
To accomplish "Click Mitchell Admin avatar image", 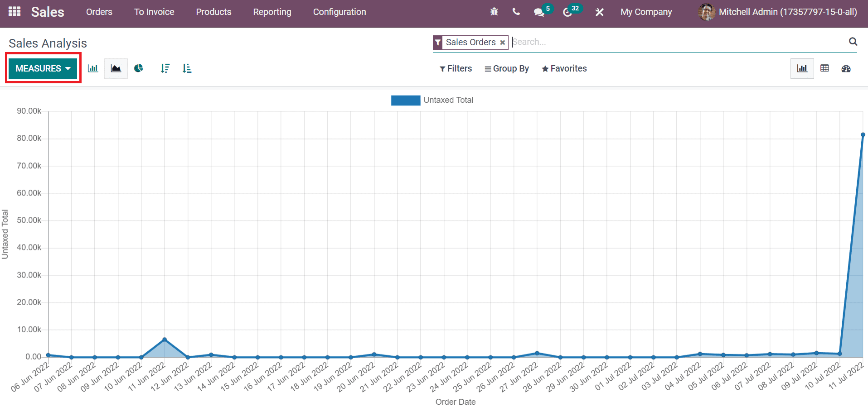I will [707, 12].
